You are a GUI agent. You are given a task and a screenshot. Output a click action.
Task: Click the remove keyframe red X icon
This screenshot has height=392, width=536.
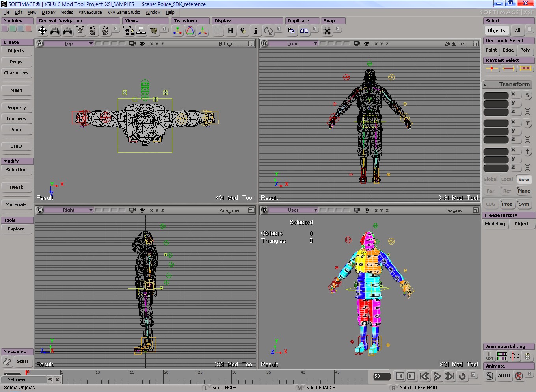519,376
